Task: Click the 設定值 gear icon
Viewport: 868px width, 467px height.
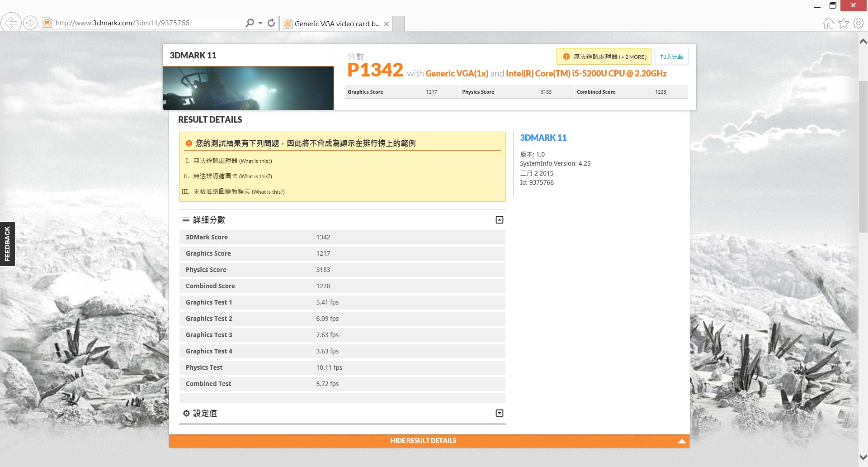Action: (186, 413)
